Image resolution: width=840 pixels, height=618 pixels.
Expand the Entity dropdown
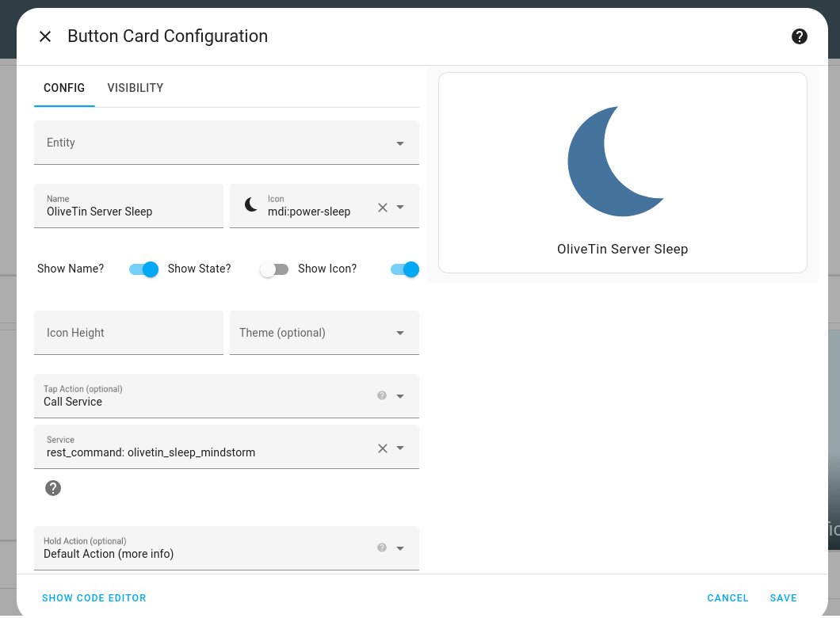click(400, 143)
